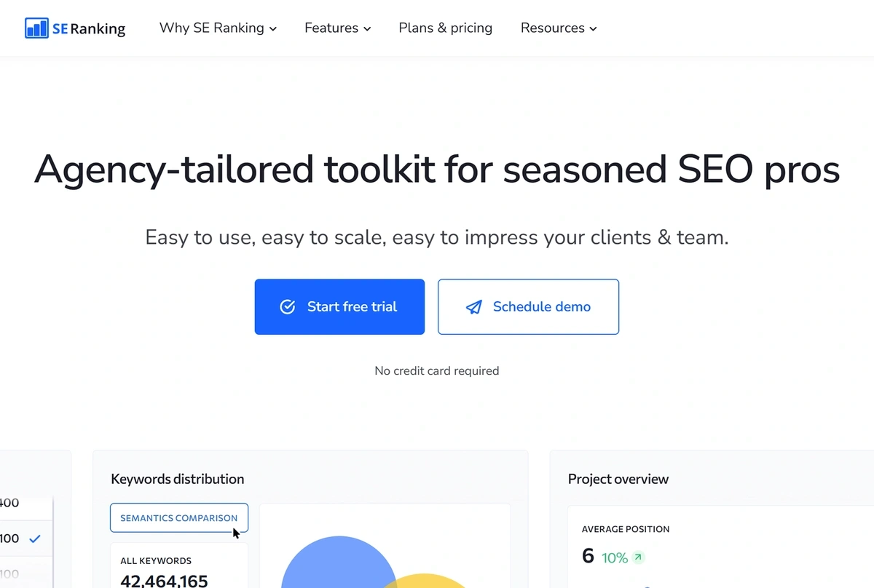
Task: Click the Schedule demo button
Action: (x=528, y=306)
